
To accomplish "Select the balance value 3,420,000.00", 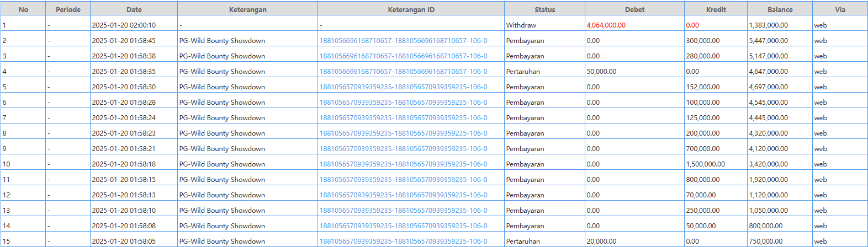I will pyautogui.click(x=769, y=164).
